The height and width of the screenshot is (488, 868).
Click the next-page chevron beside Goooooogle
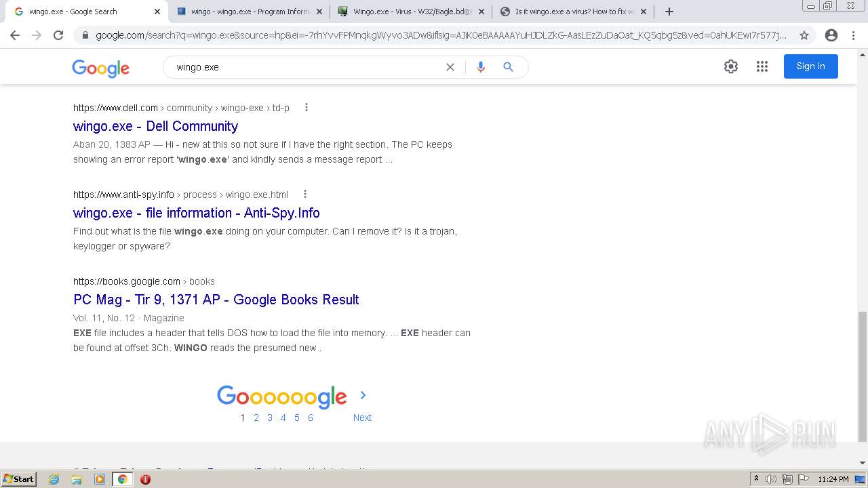363,395
